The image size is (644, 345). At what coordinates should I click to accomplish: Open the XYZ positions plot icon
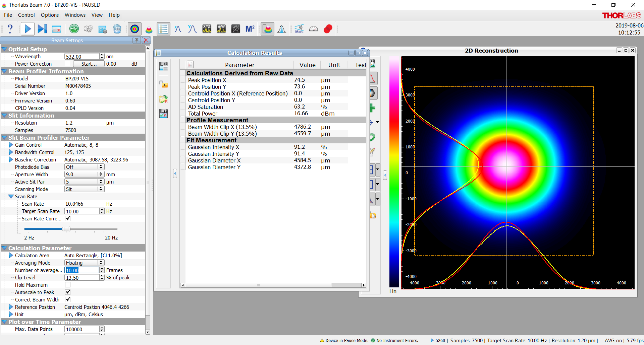(207, 29)
